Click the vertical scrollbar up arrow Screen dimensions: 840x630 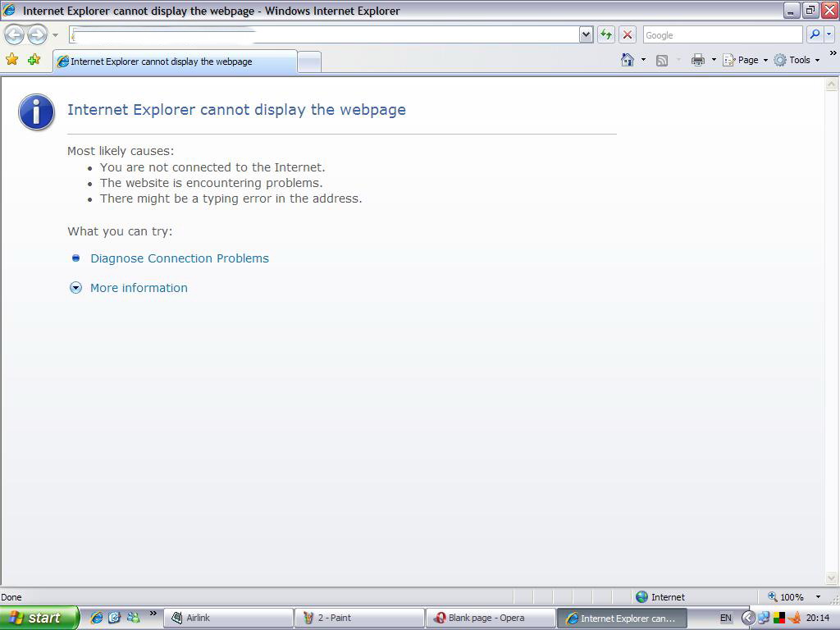tap(832, 84)
